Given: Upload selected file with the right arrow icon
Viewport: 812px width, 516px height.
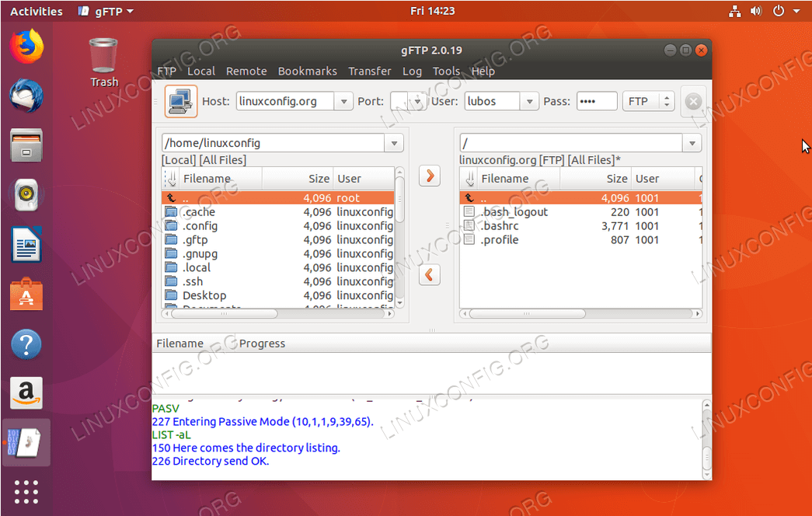Looking at the screenshot, I should pyautogui.click(x=430, y=176).
